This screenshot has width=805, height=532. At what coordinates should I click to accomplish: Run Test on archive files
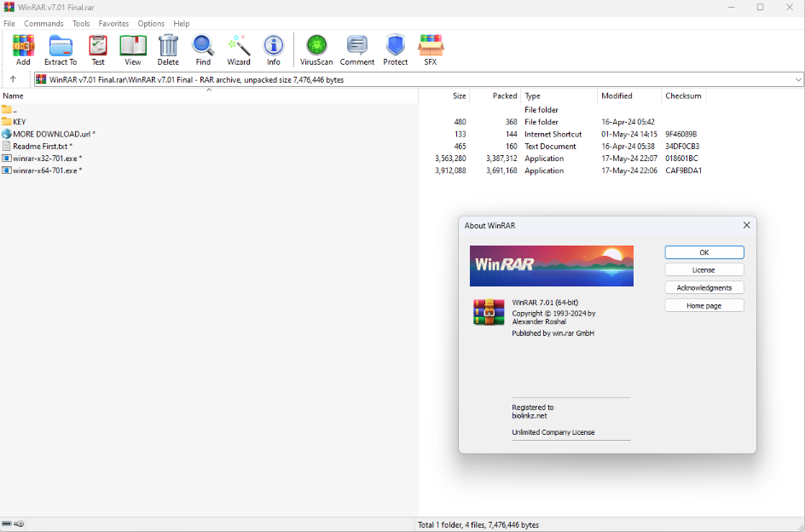coord(98,50)
